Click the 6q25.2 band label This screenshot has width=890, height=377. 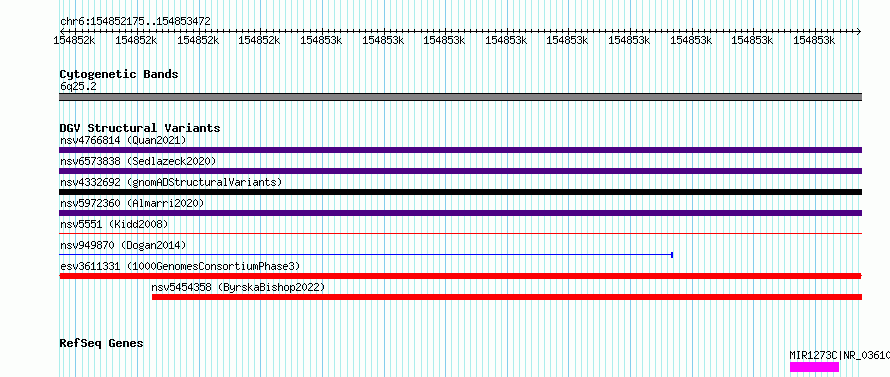coord(78,86)
